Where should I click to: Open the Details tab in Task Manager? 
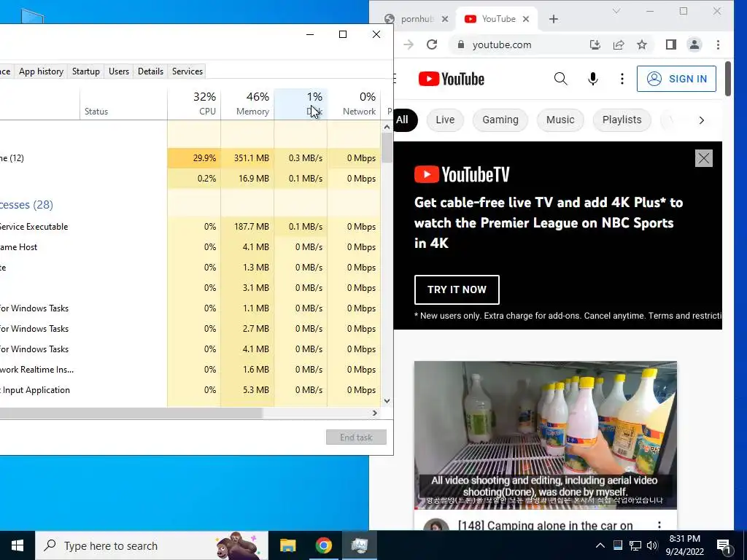pos(150,71)
